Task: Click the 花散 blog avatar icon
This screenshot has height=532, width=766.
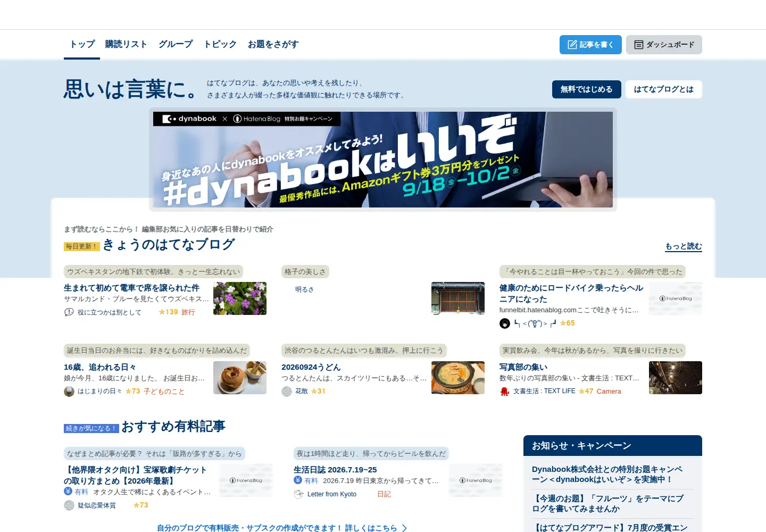Action: (x=287, y=392)
